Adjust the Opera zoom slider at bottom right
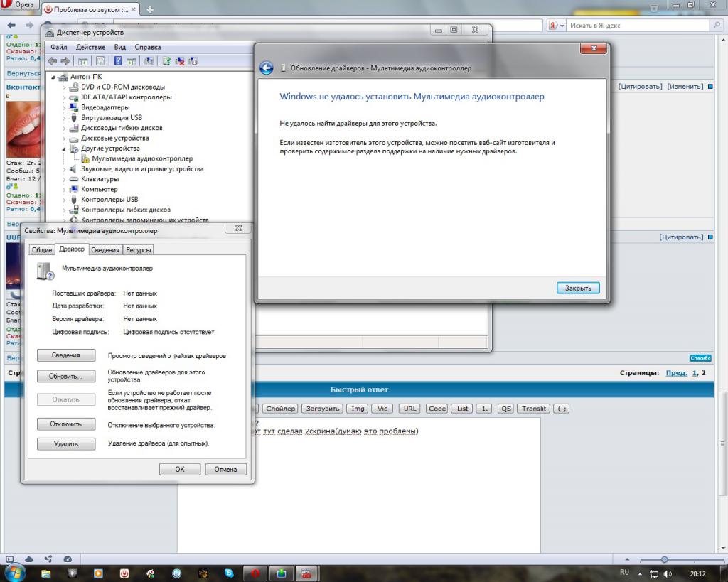 click(664, 559)
